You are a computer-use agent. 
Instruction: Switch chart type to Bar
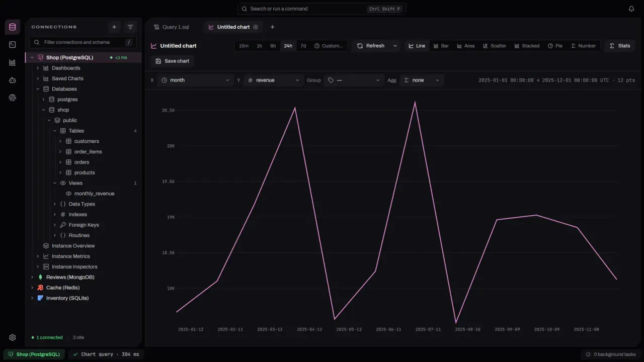point(441,46)
